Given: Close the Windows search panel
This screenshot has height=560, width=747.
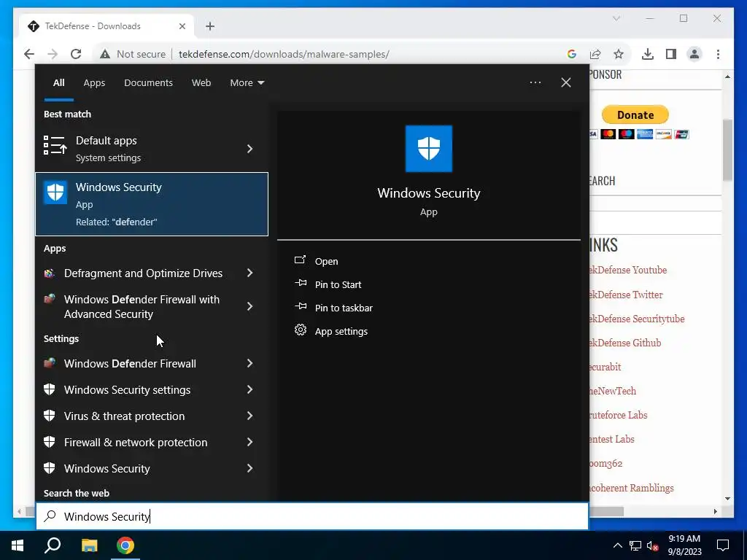Looking at the screenshot, I should coord(566,82).
